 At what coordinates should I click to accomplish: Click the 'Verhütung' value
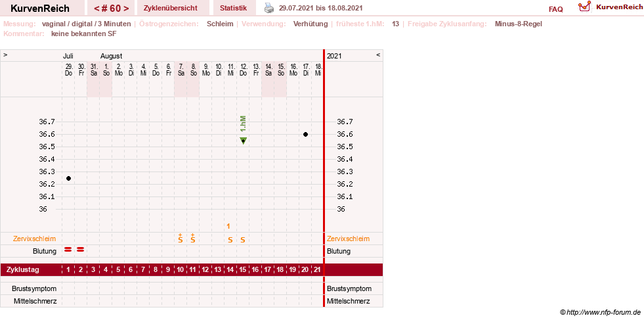311,24
